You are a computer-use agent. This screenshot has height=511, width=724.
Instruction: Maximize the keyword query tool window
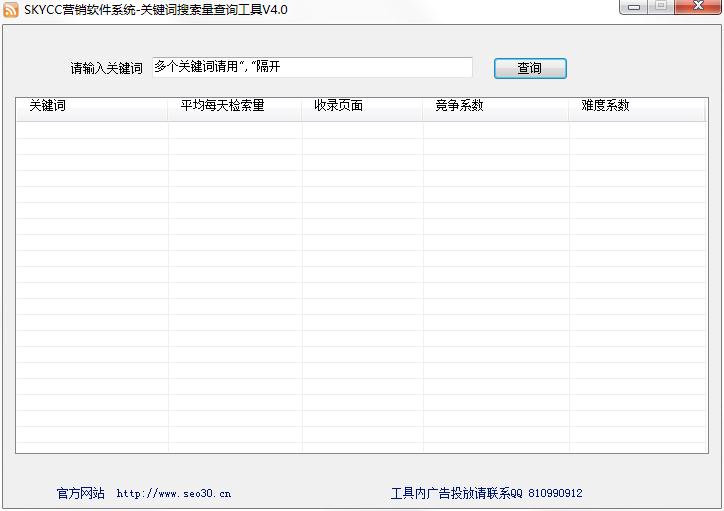[660, 8]
